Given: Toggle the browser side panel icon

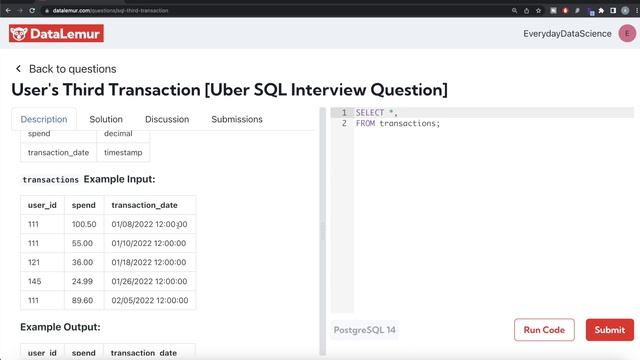Looking at the screenshot, I should pyautogui.click(x=613, y=11).
